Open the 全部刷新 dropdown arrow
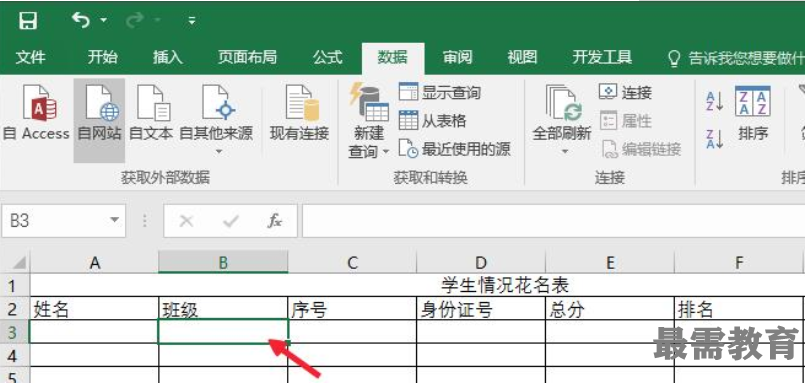Viewport: 805px width, 383px height. coord(565,151)
